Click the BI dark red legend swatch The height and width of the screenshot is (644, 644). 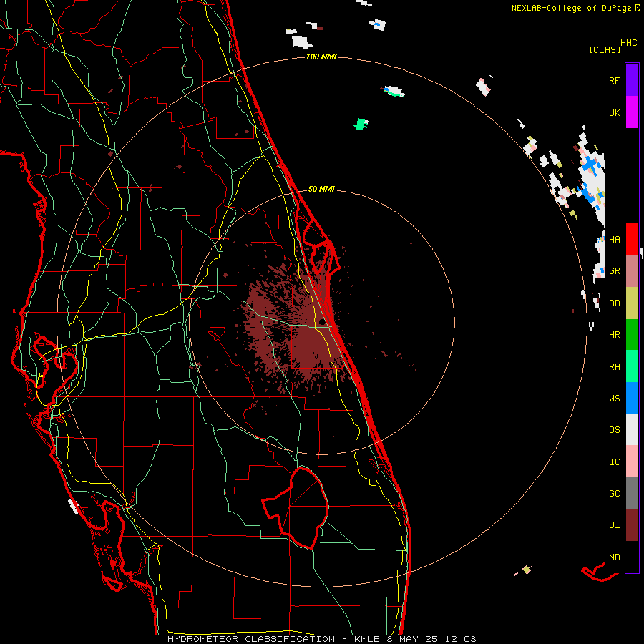pos(632,525)
